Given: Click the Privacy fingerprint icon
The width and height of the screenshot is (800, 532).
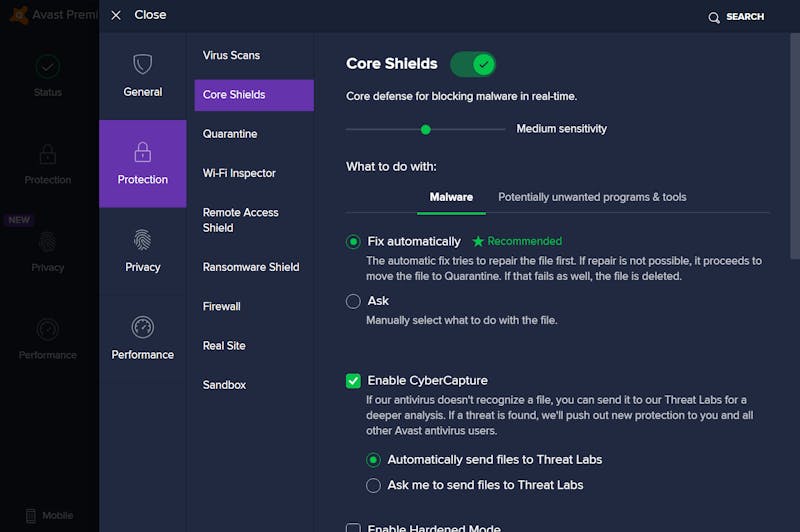Looking at the screenshot, I should click(x=142, y=240).
